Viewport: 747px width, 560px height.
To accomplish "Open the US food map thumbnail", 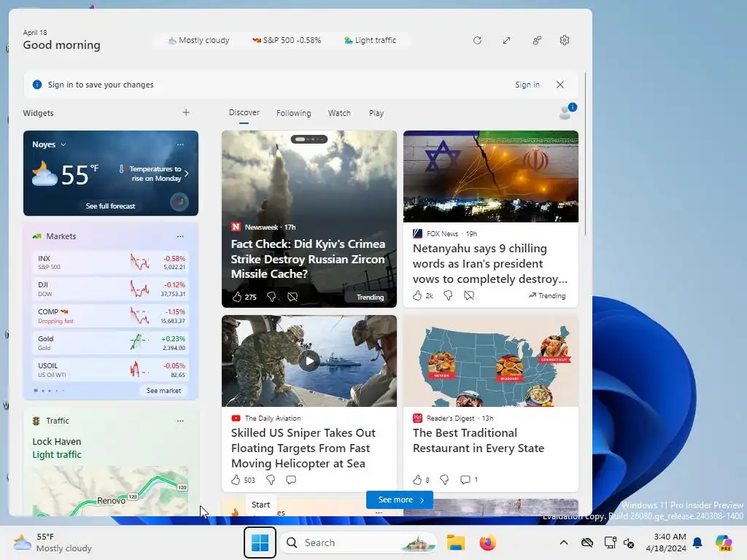I will [x=491, y=361].
